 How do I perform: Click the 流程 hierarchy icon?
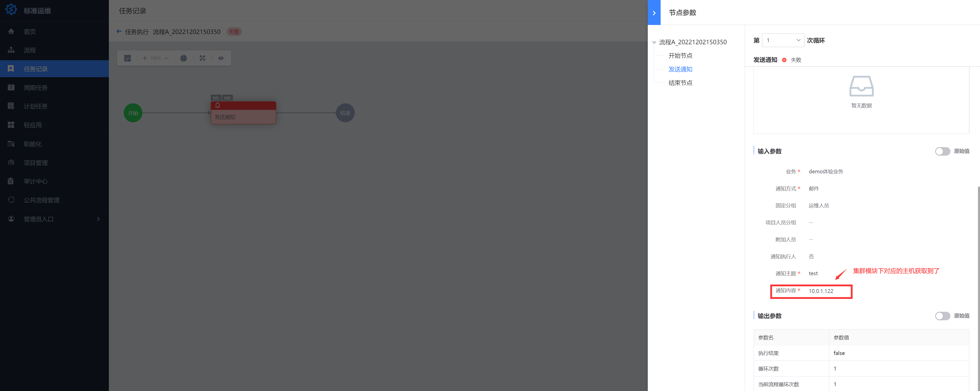point(11,50)
